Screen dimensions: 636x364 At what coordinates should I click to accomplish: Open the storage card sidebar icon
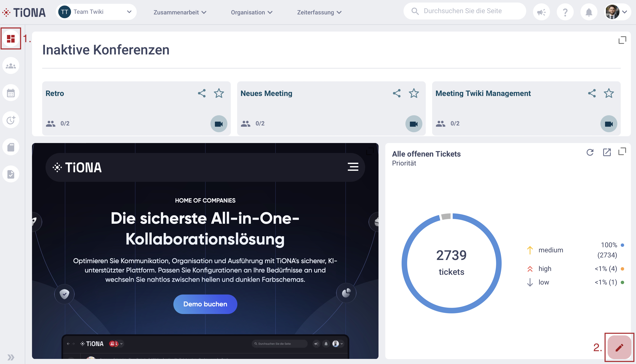click(11, 147)
